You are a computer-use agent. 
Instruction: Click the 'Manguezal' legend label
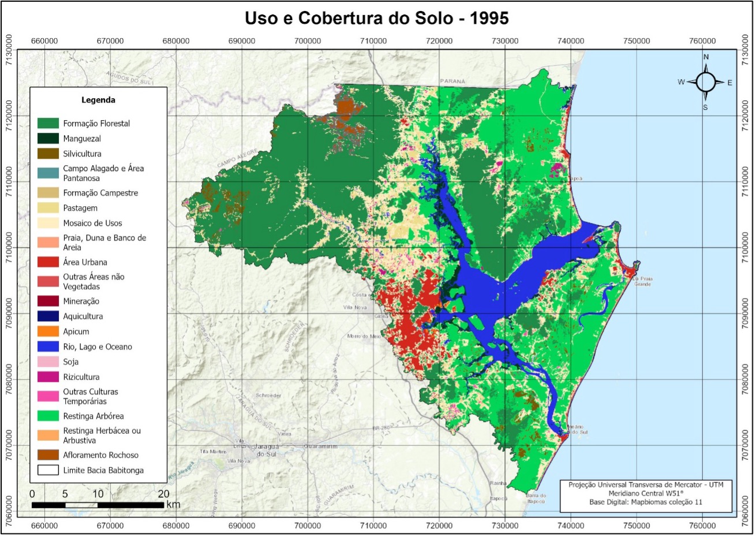(x=82, y=139)
